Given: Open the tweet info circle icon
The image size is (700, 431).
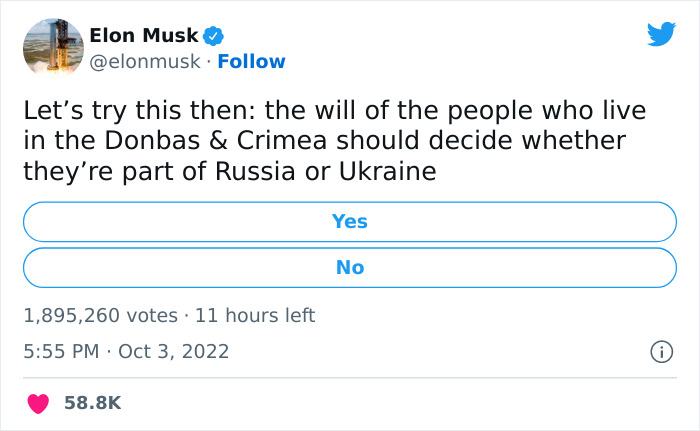Looking at the screenshot, I should (660, 351).
